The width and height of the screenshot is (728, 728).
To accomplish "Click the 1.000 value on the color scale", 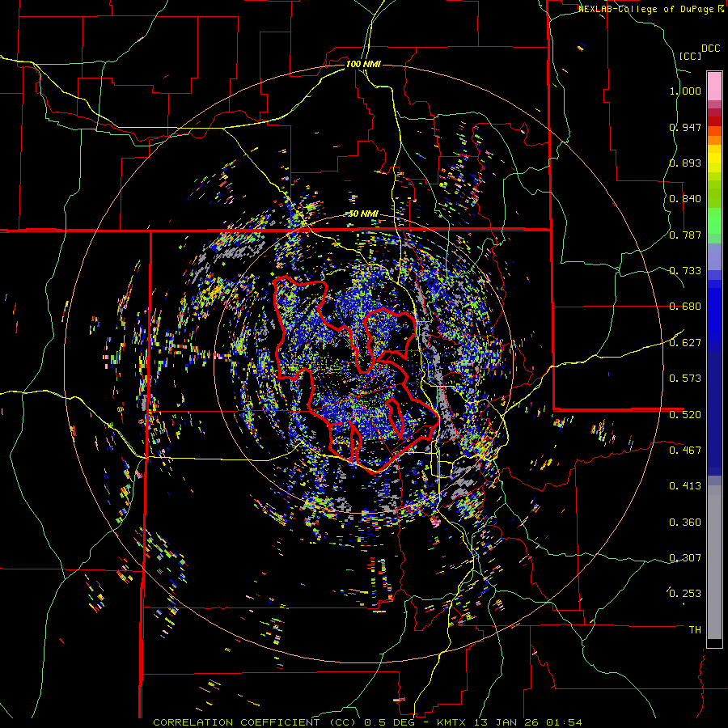I will (x=685, y=91).
